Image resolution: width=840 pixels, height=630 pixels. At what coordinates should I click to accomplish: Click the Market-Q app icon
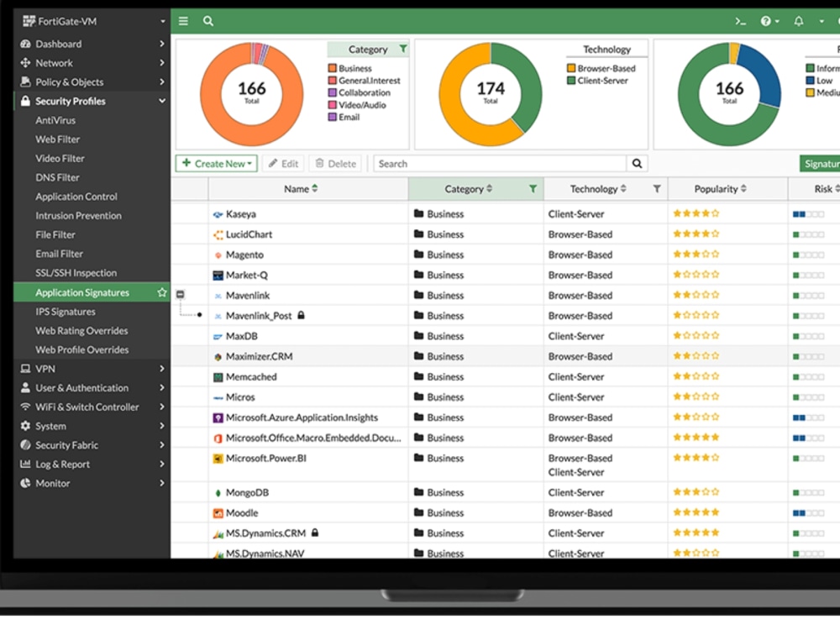click(218, 276)
